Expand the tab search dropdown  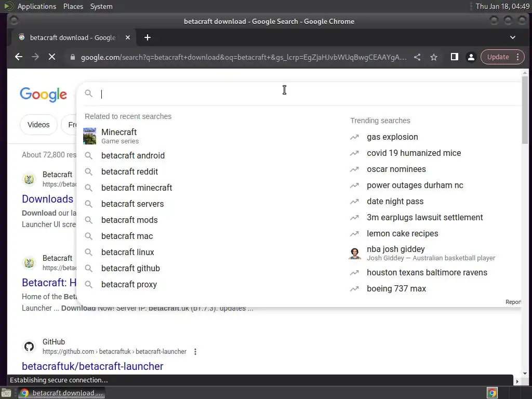(513, 37)
